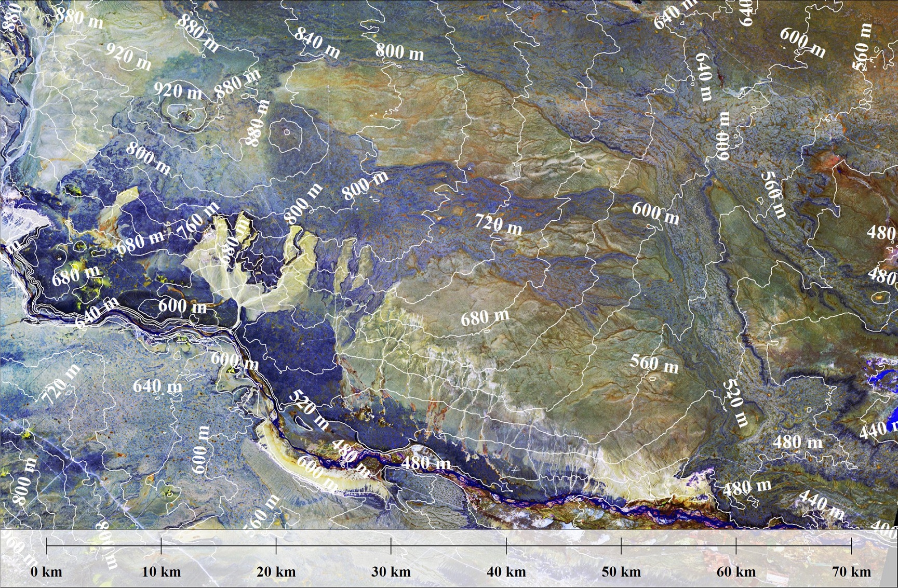Select the 40 km scale label
Viewport: 898px width, 588px height.
pyautogui.click(x=506, y=572)
